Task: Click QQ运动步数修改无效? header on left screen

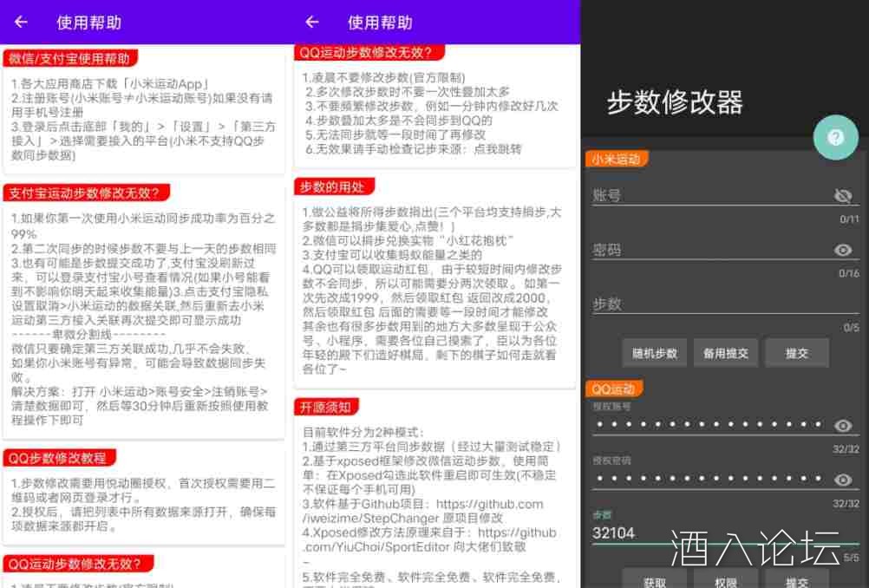Action: pyautogui.click(x=77, y=564)
